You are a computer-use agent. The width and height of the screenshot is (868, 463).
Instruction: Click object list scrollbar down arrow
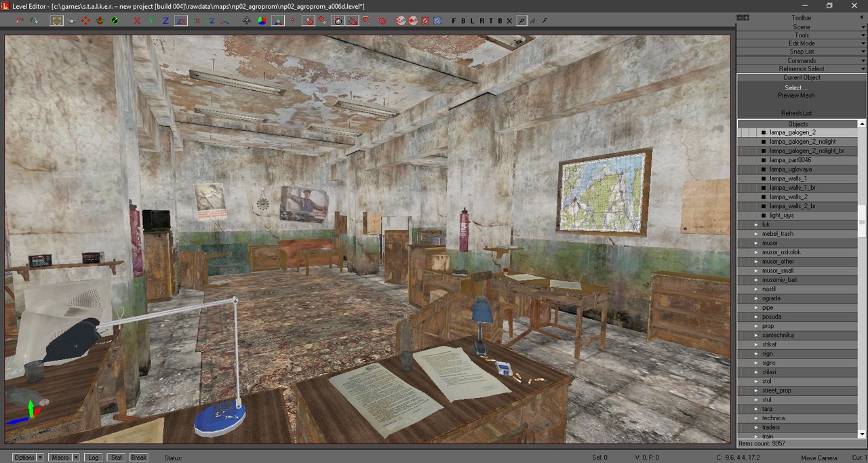coord(863,435)
